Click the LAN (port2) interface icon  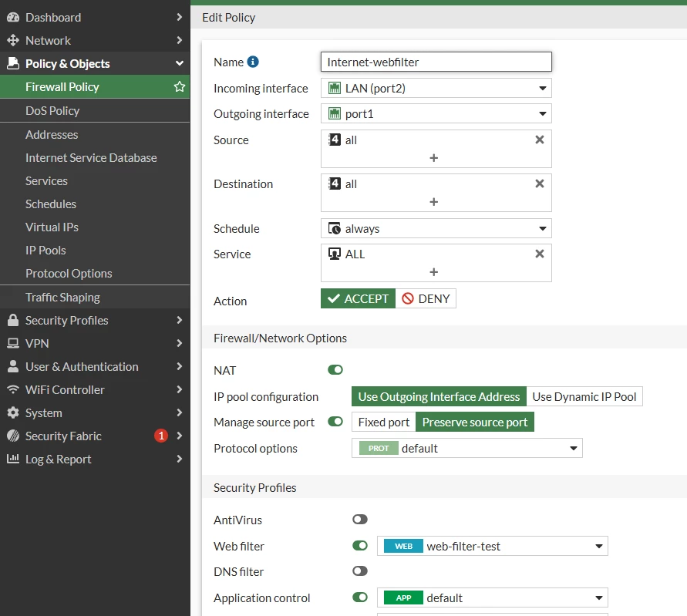(335, 88)
